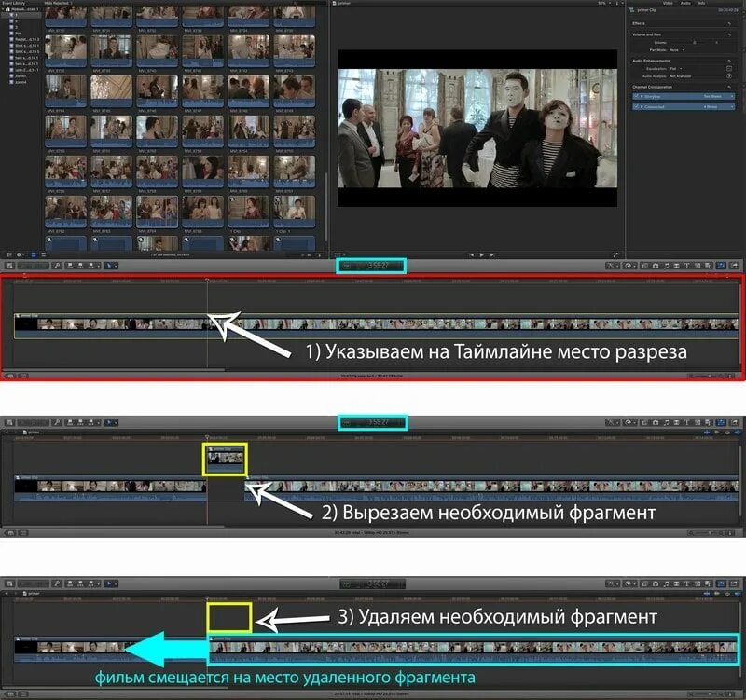This screenshot has width=746, height=700.
Task: Open the Themes browser in top toolbar
Action: click(x=708, y=266)
